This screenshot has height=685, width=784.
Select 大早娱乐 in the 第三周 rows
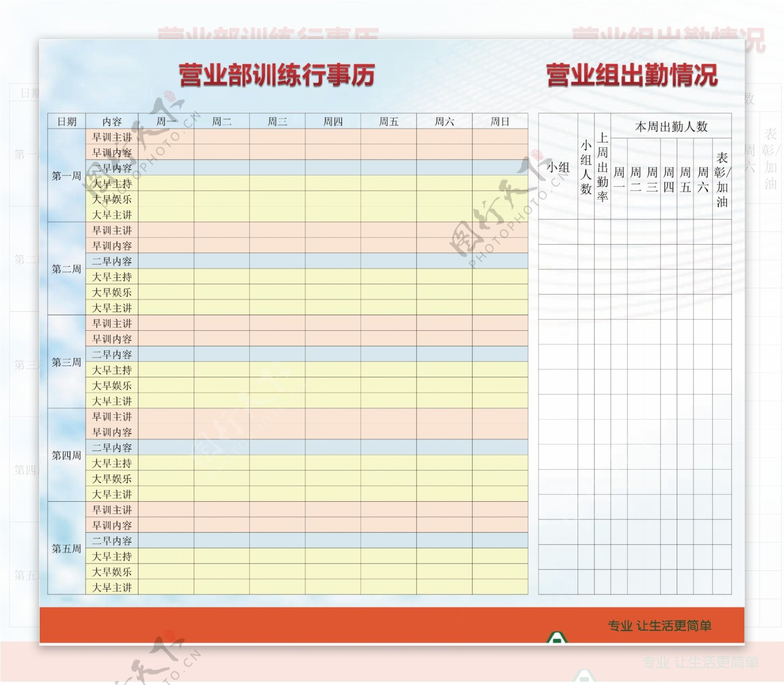[x=112, y=385]
